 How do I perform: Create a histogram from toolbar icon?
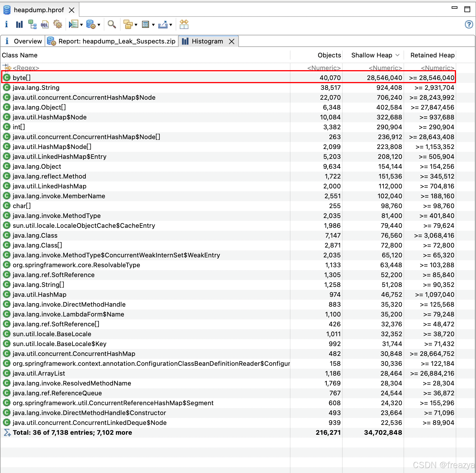(x=19, y=25)
